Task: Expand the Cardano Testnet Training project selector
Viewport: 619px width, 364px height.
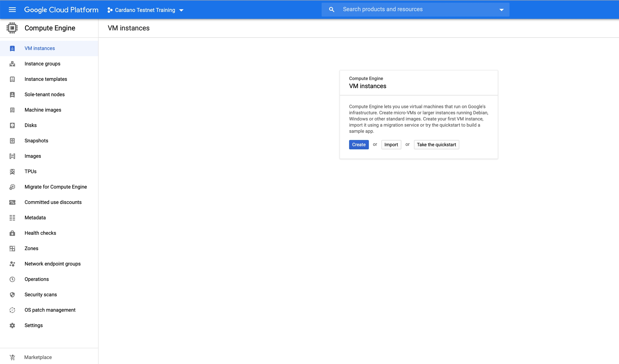Action: pos(145,10)
